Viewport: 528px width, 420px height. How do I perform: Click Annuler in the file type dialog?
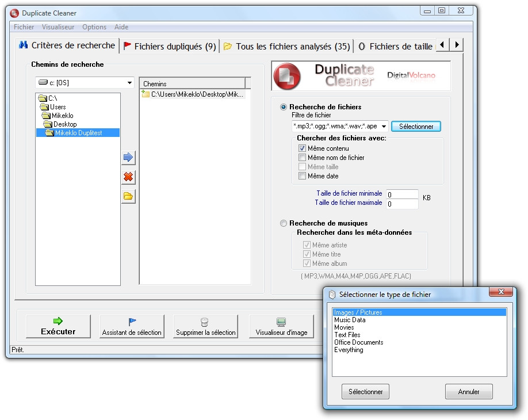[469, 391]
